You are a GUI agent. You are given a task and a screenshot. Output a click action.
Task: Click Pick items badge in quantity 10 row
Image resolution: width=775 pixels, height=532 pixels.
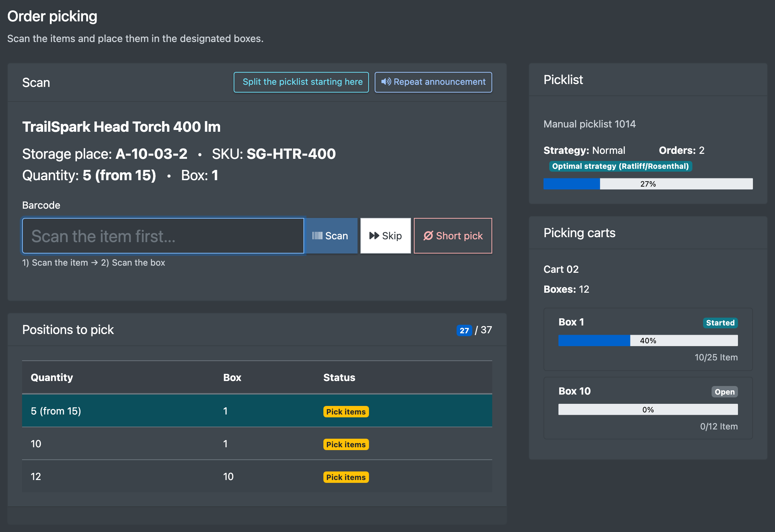pyautogui.click(x=346, y=444)
